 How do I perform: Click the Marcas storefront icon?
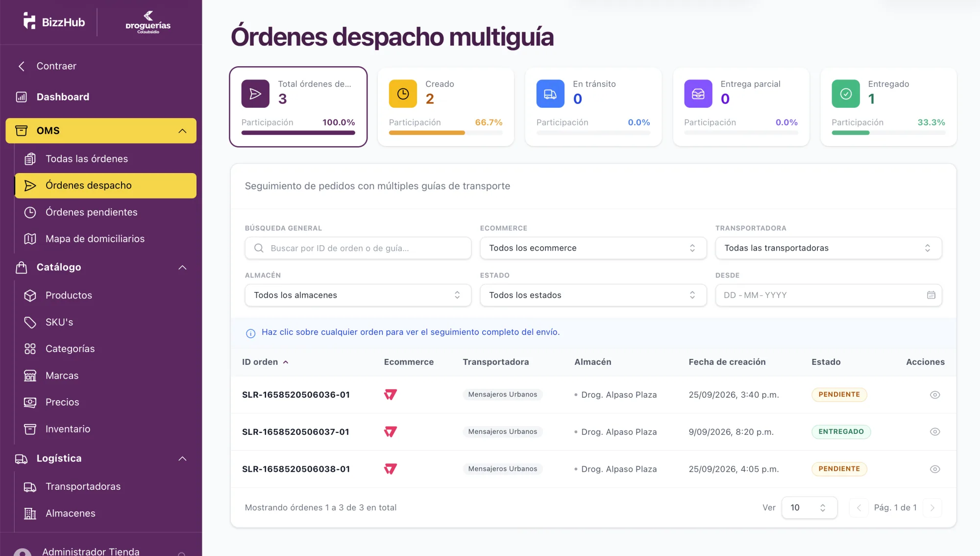pyautogui.click(x=30, y=376)
